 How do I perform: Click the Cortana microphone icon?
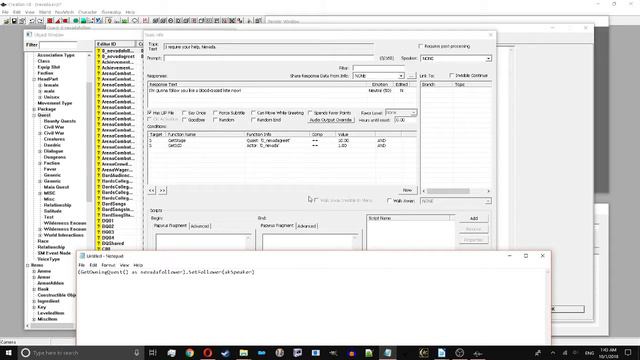point(136,353)
